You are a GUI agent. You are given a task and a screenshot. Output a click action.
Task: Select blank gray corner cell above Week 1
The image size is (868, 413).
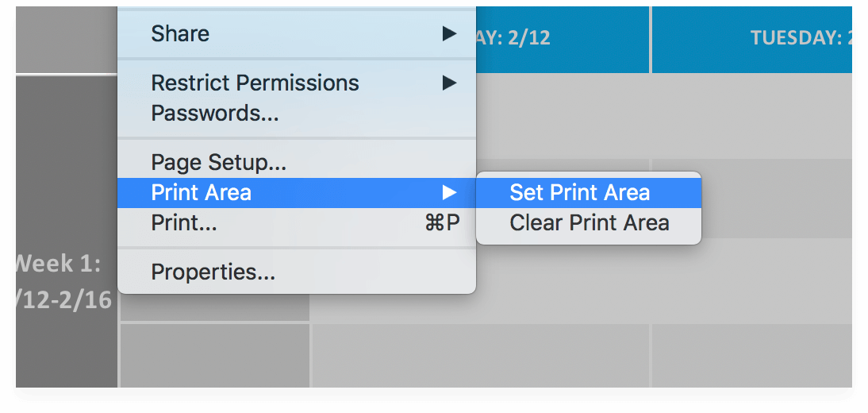click(65, 38)
